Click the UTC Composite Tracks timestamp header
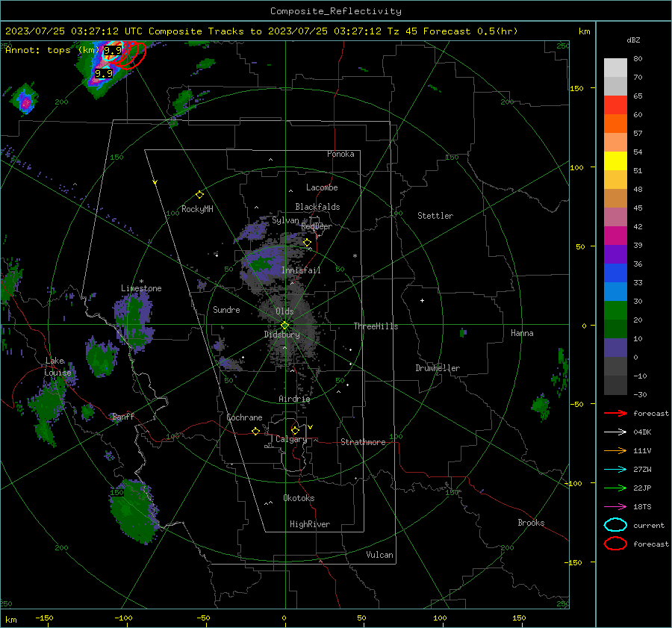The width and height of the screenshot is (672, 628). point(261,31)
